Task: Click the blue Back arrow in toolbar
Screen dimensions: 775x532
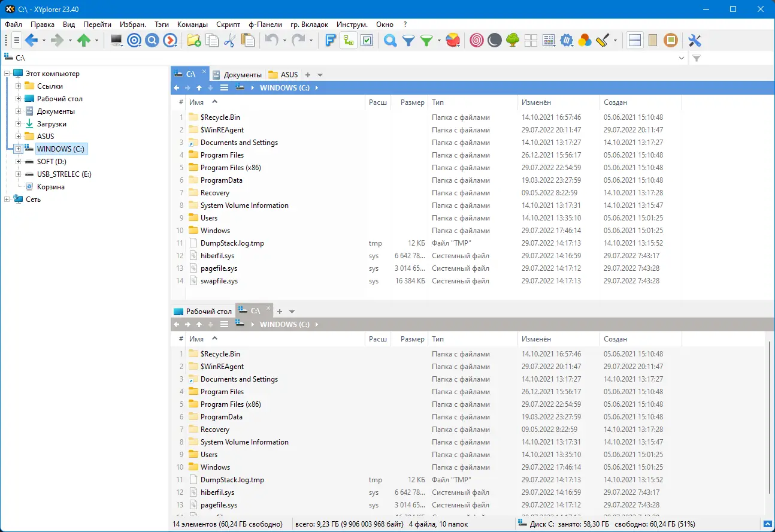Action: pos(32,41)
